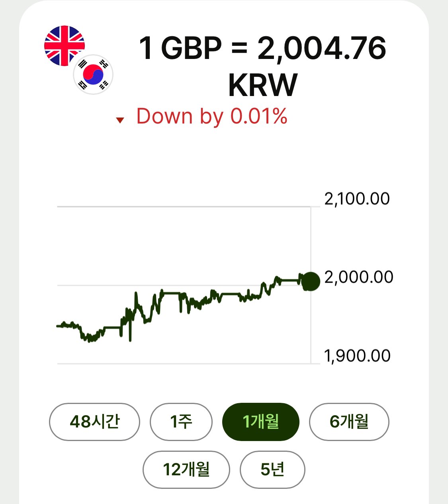Click the sharp downward spike on chart line
This screenshot has width=448, height=504.
pyautogui.click(x=130, y=339)
